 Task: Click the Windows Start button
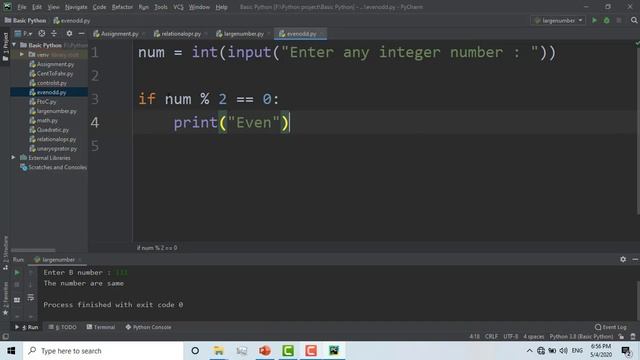11,351
